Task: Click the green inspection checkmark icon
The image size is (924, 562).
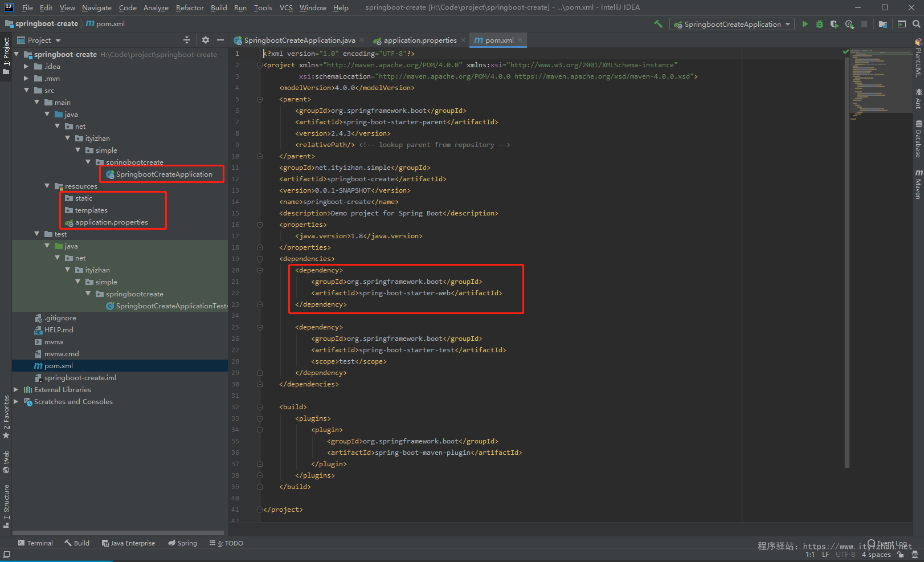Action: (x=845, y=52)
